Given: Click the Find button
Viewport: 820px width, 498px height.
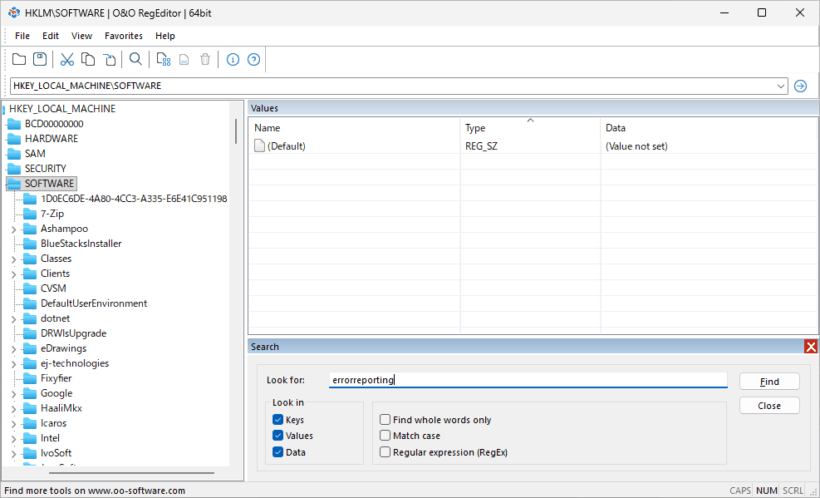Looking at the screenshot, I should [769, 381].
